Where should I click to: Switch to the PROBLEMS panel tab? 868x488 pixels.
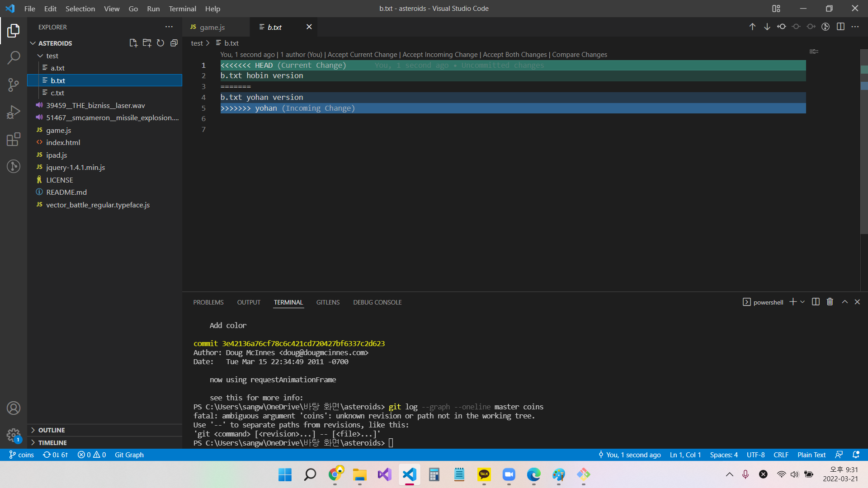coord(208,302)
